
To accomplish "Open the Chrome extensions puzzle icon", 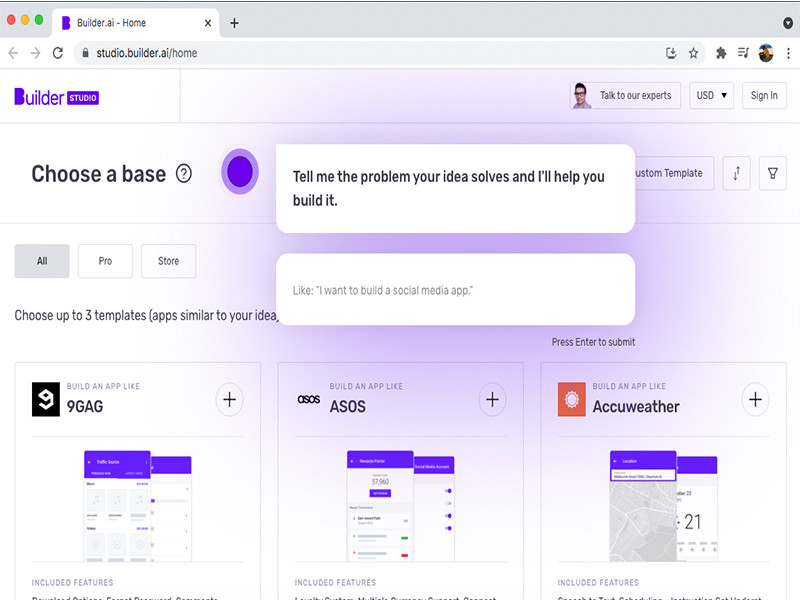I will pos(720,53).
